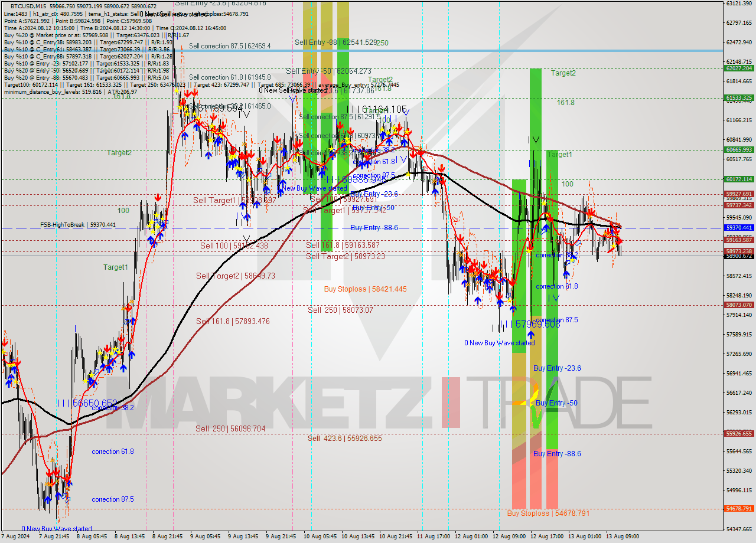Select the 'Buy Stoploss | 54678.791' label
The image size is (756, 543).
548,513
